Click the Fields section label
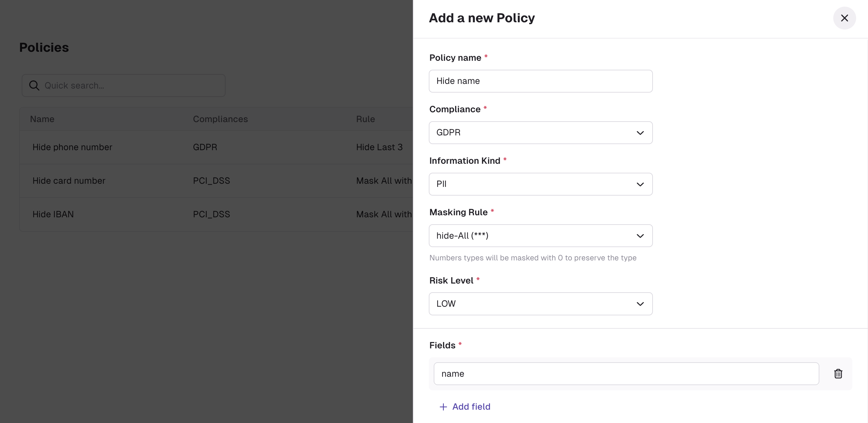Viewport: 868px width, 423px height. [442, 345]
